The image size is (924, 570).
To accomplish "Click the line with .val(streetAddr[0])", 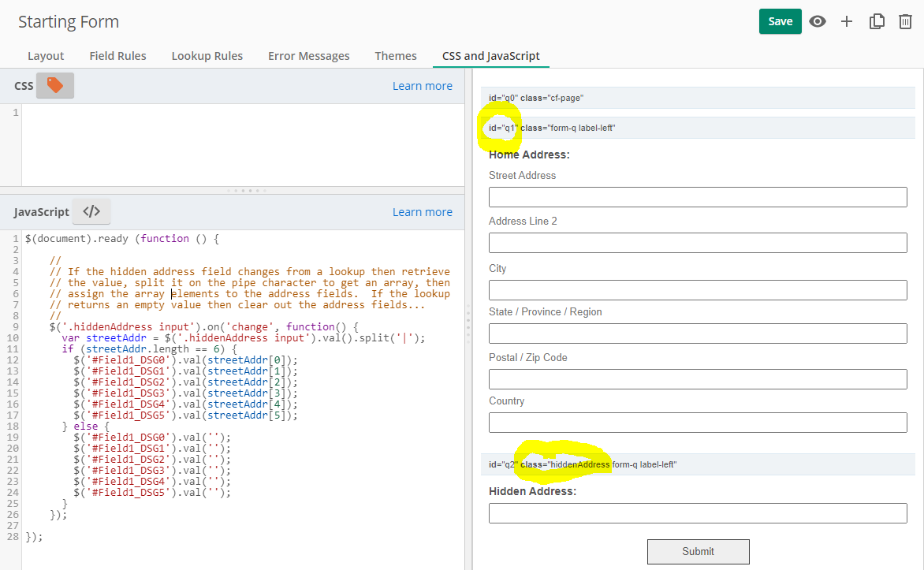I will 185,360.
